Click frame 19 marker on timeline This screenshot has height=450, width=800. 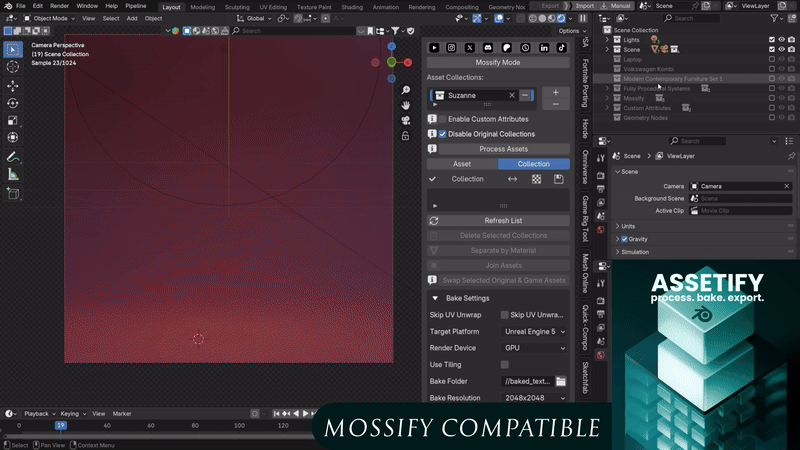61,425
